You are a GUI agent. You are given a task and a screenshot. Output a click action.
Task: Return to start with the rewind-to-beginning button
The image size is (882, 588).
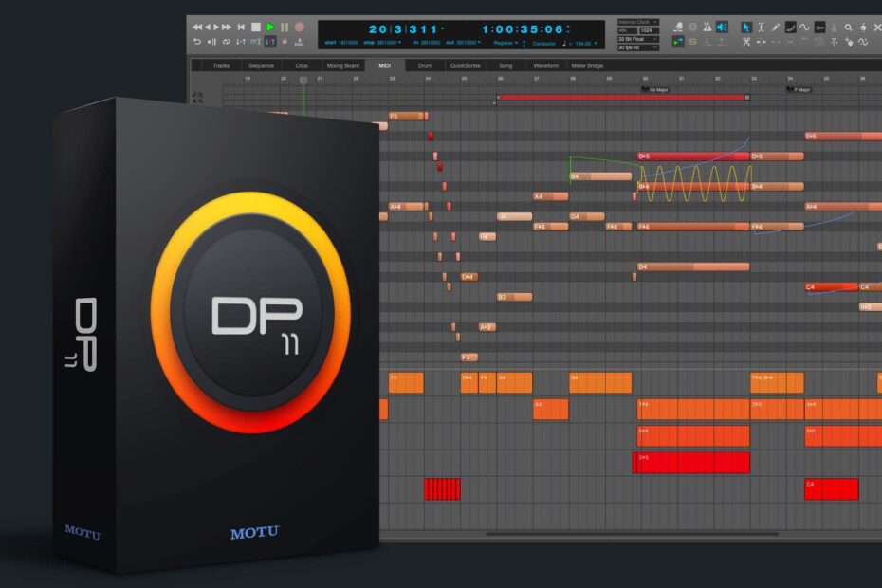pyautogui.click(x=241, y=27)
